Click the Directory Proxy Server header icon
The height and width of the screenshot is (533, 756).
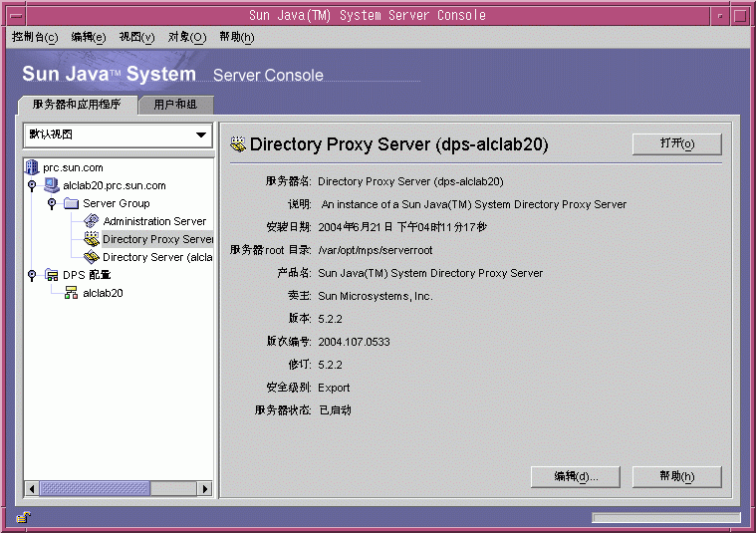coord(238,143)
